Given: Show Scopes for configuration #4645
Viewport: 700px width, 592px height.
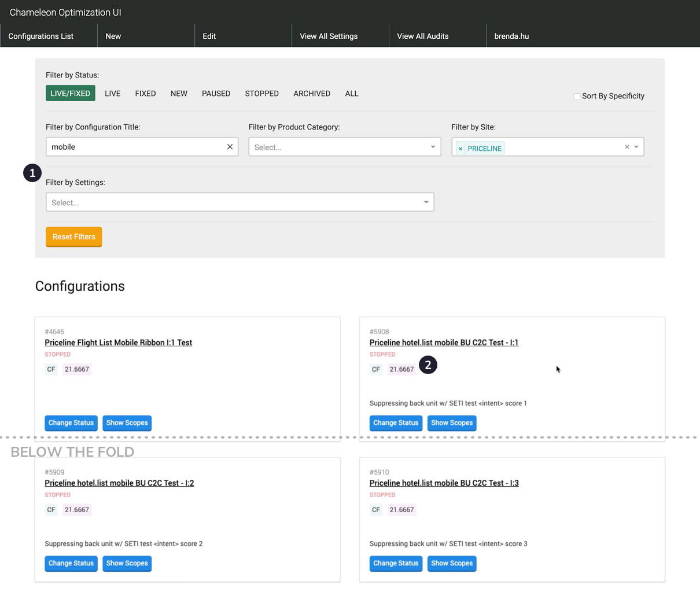Looking at the screenshot, I should coord(127,423).
